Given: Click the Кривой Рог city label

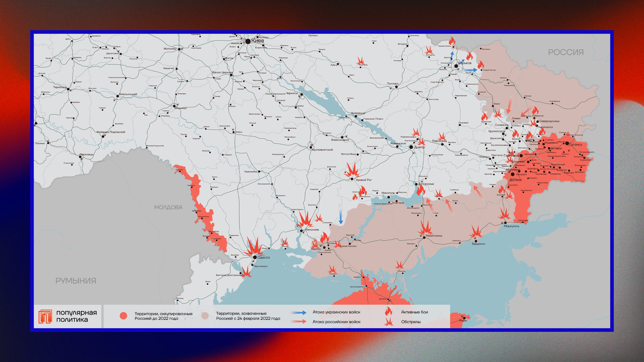Looking at the screenshot, I should pos(364,180).
